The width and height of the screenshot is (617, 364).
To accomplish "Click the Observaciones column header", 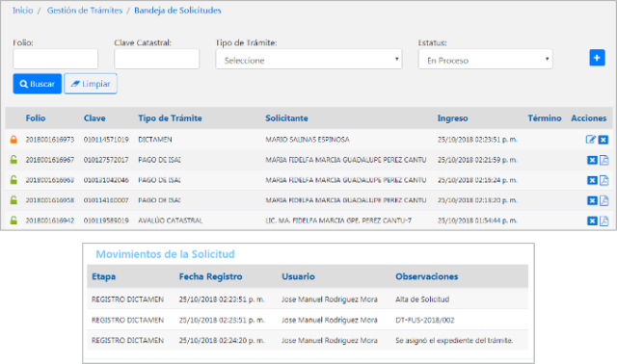I will 426,276.
